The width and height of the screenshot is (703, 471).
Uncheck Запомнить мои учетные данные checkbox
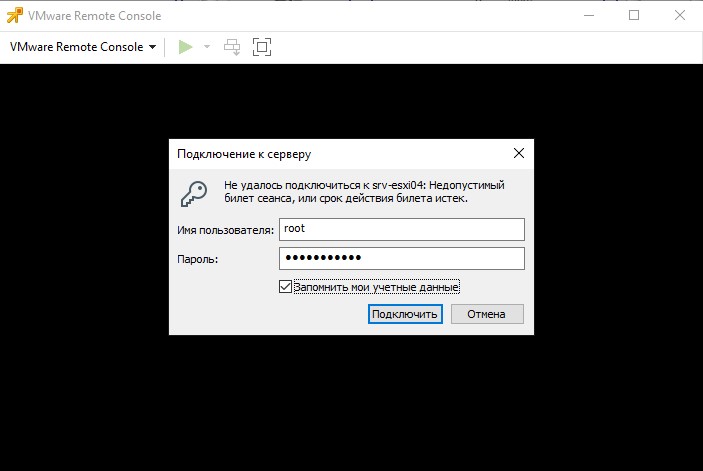click(x=286, y=287)
